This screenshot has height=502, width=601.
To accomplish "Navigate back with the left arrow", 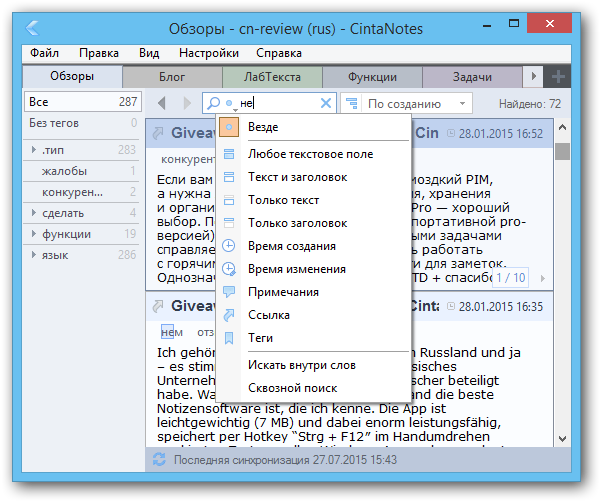I will [162, 103].
